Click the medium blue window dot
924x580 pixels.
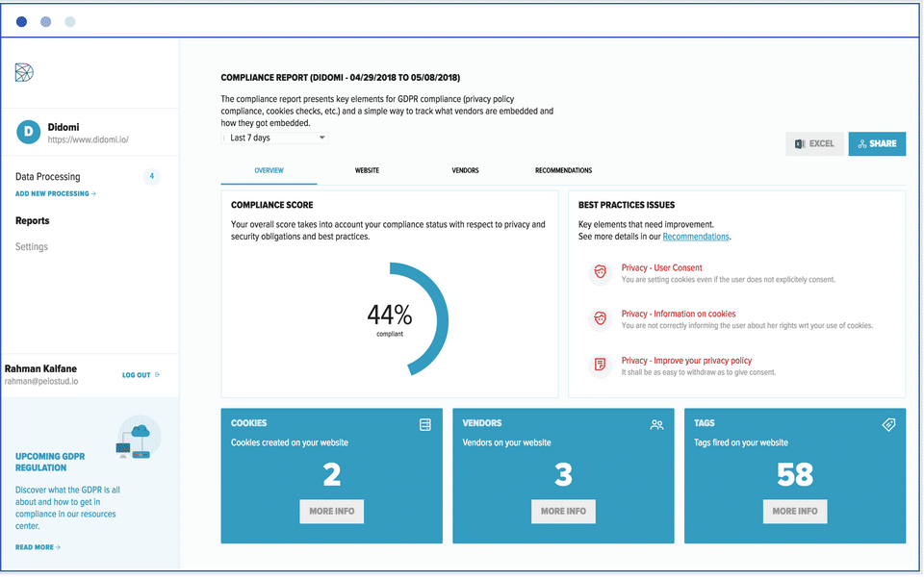coord(46,22)
